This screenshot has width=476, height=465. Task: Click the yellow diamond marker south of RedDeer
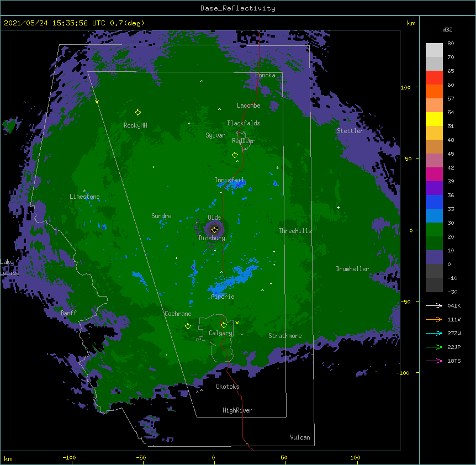[x=235, y=155]
